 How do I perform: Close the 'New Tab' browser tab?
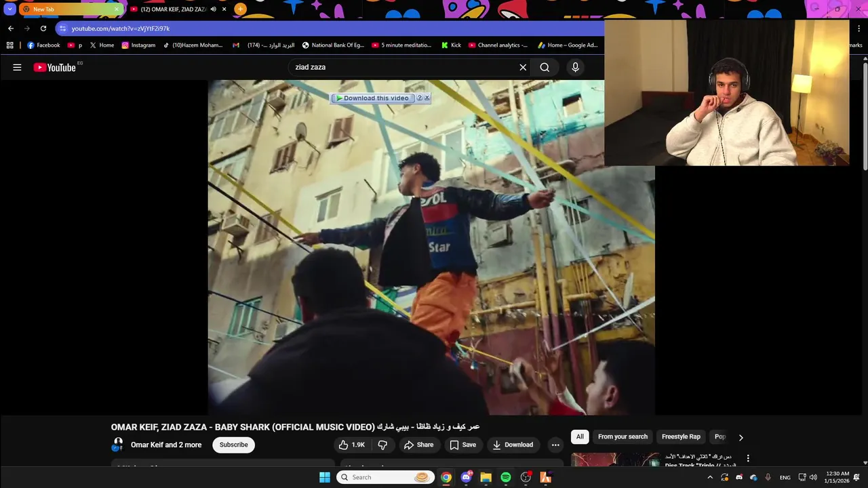(117, 9)
